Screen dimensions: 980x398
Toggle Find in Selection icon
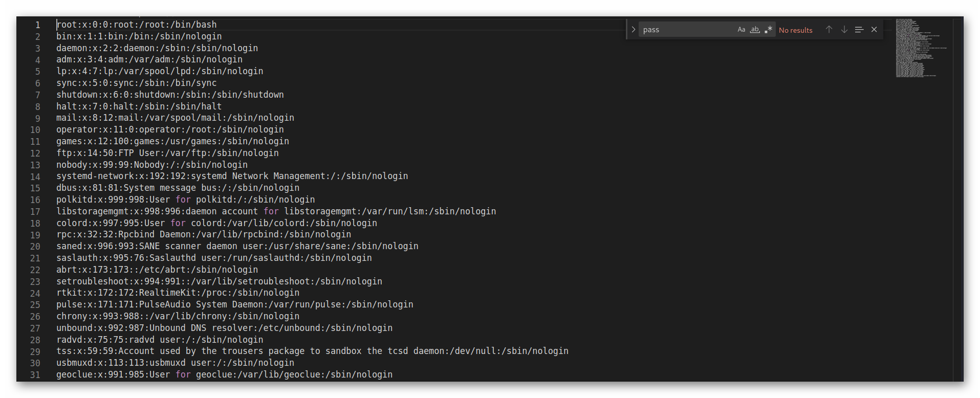tap(859, 30)
